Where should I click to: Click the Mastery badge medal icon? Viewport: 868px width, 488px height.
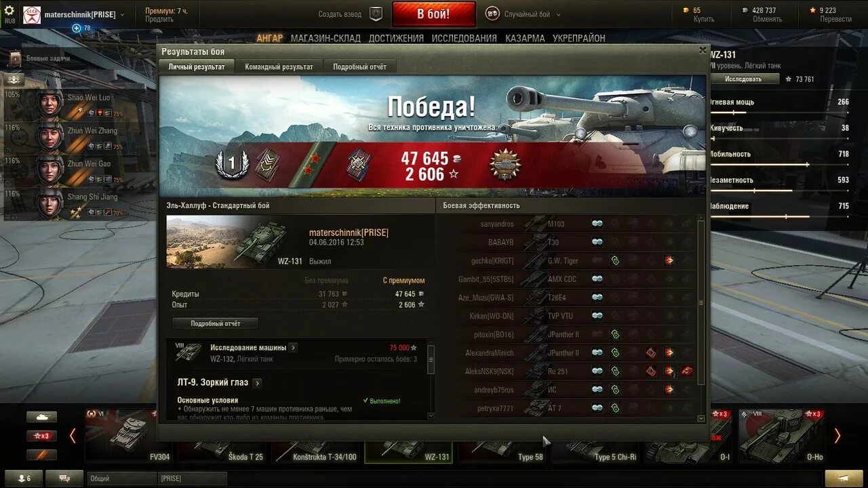pyautogui.click(x=233, y=163)
